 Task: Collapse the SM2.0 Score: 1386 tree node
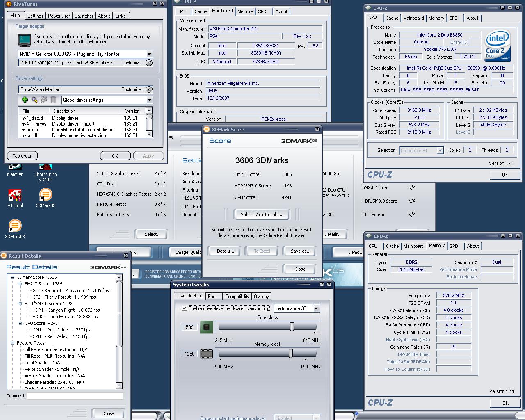21,284
